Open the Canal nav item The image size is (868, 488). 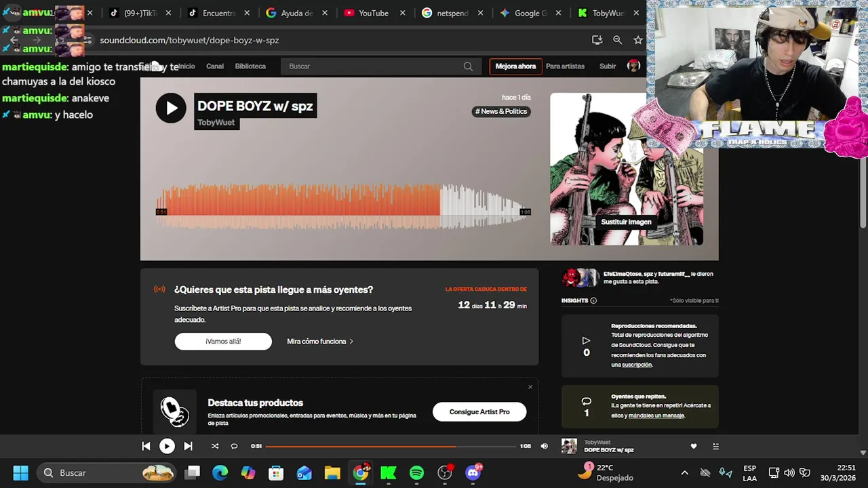[x=215, y=66]
